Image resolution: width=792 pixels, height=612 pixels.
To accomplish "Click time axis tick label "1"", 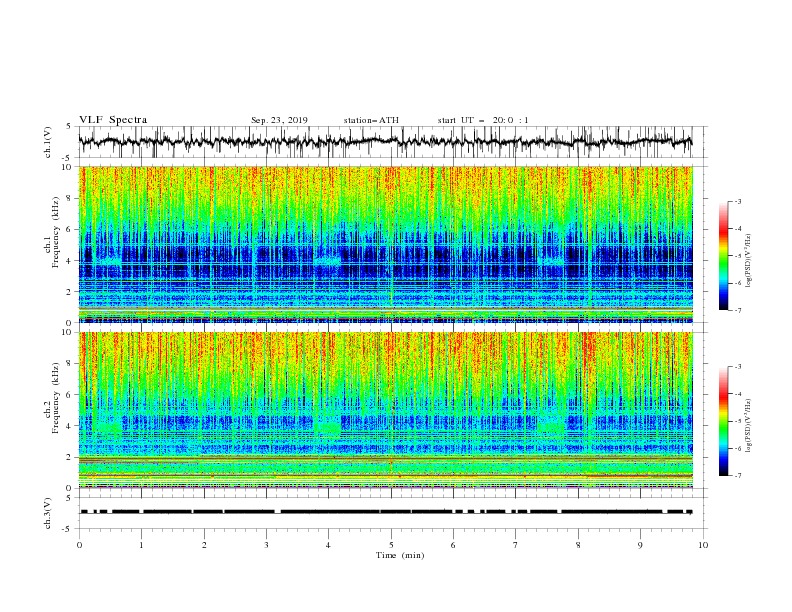I will point(141,545).
